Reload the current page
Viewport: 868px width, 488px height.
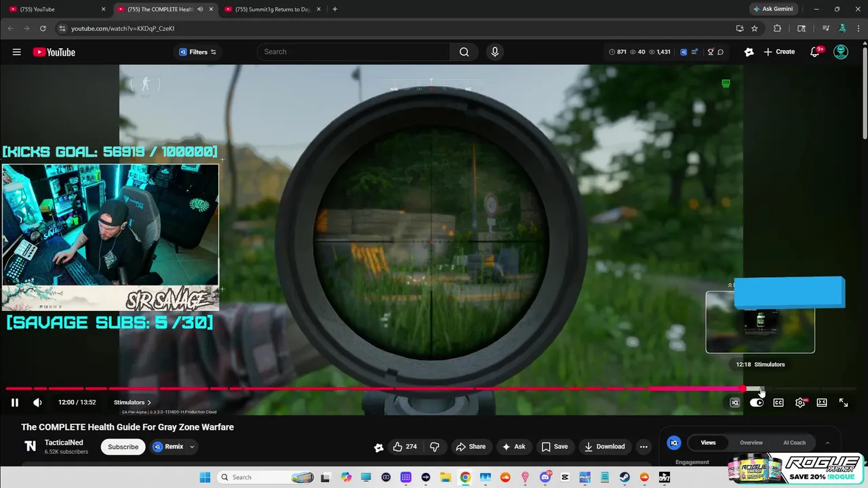[x=43, y=28]
